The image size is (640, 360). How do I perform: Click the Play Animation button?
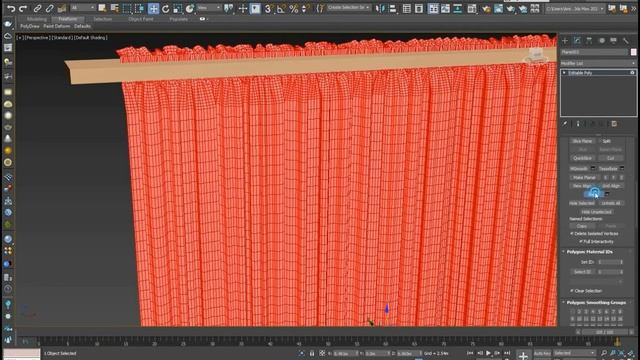tap(488, 353)
